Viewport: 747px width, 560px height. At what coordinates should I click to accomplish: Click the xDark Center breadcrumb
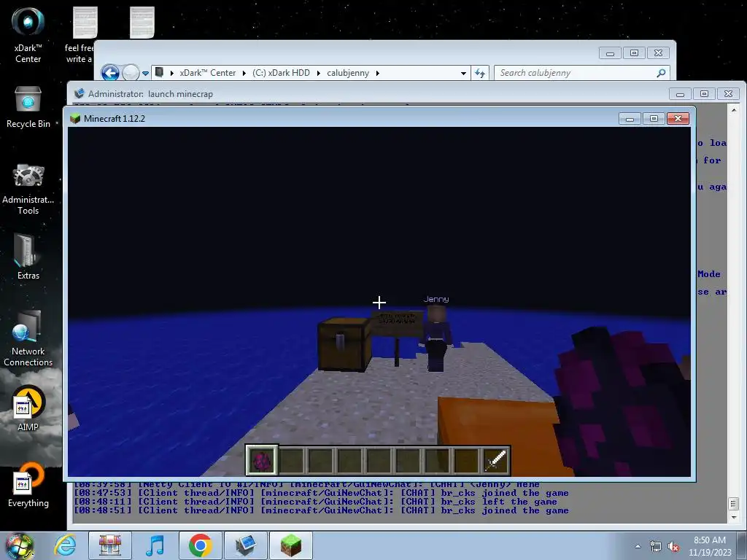point(207,73)
